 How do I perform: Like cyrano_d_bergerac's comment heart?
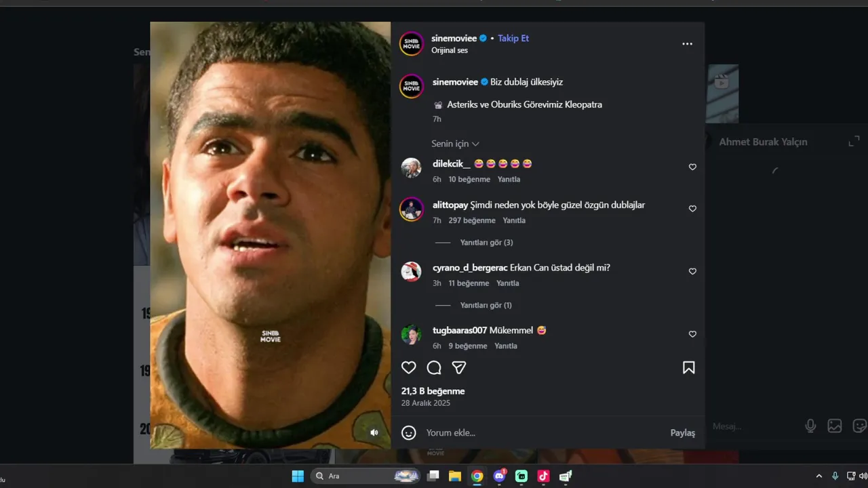pyautogui.click(x=692, y=271)
